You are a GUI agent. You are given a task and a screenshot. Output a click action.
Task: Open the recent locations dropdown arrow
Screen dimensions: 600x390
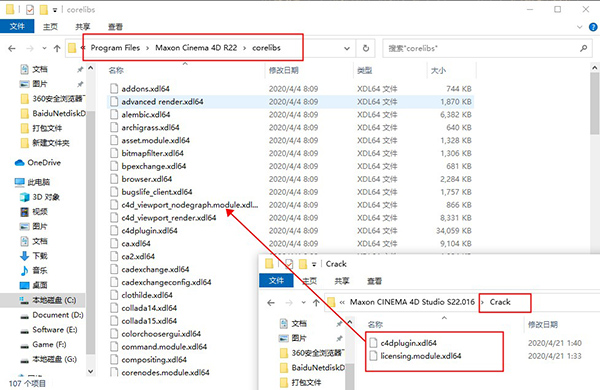tap(44, 49)
